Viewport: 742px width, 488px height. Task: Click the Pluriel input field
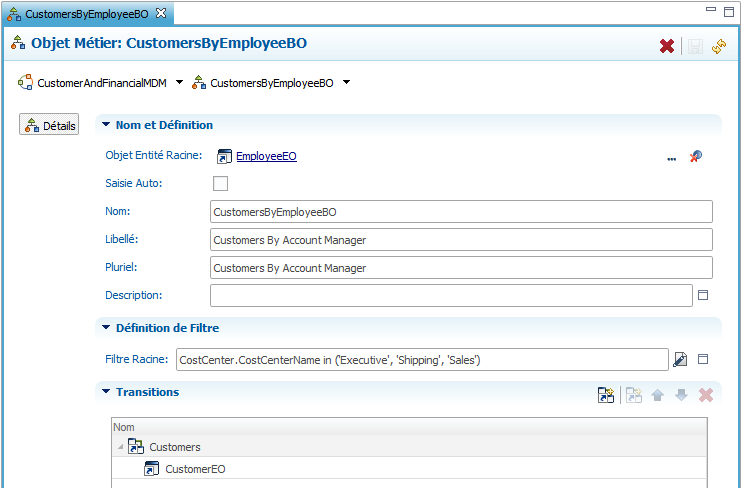coord(461,267)
